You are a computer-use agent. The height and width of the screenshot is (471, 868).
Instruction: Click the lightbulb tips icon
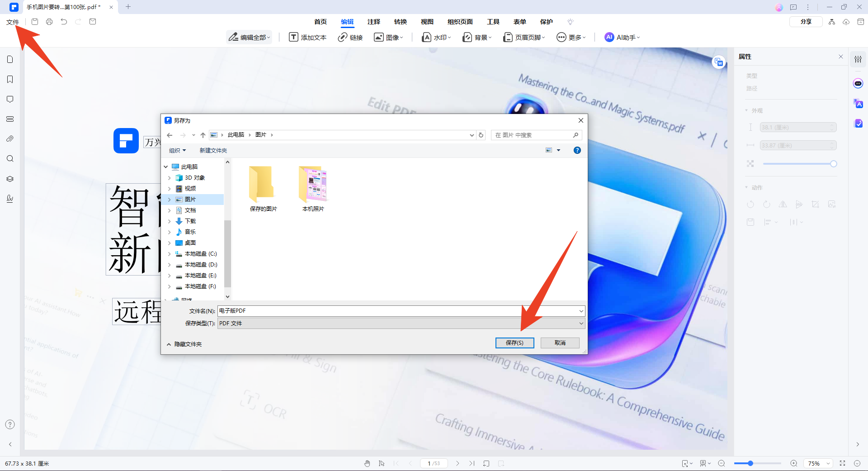[571, 22]
